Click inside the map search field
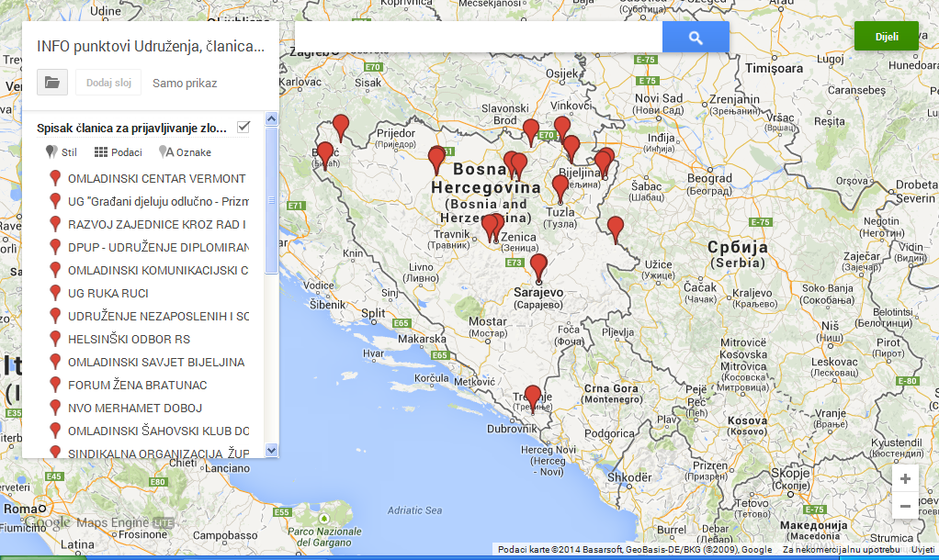939x560 pixels. click(478, 38)
